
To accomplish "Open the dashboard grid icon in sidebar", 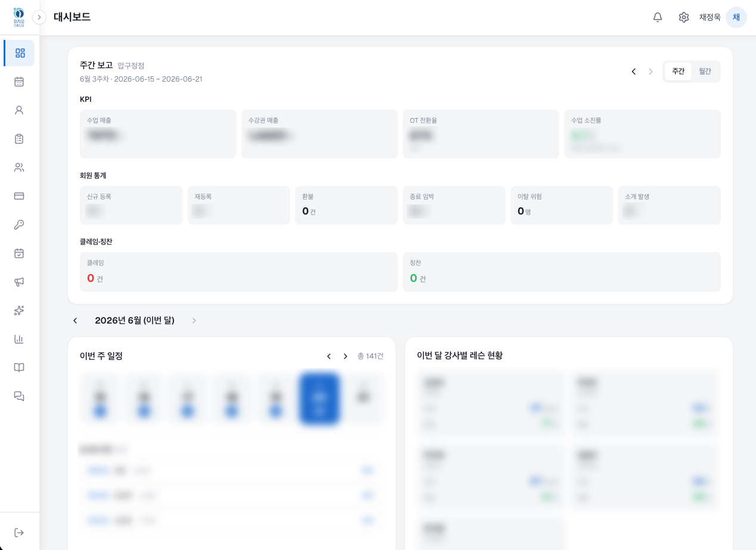I will click(20, 53).
